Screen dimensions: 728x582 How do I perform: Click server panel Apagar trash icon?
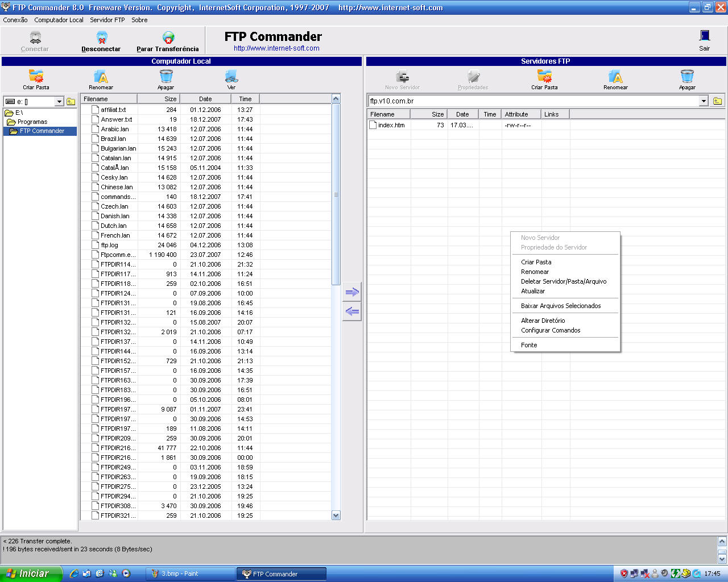(x=687, y=77)
